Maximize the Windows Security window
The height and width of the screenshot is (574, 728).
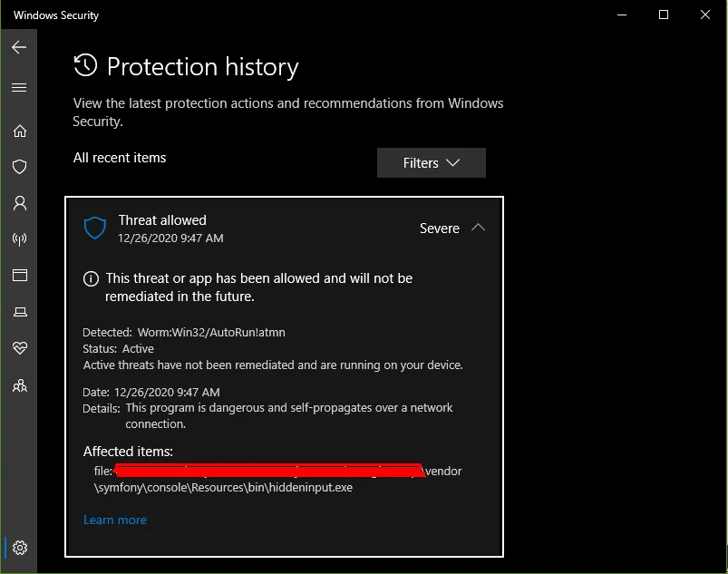tap(664, 15)
